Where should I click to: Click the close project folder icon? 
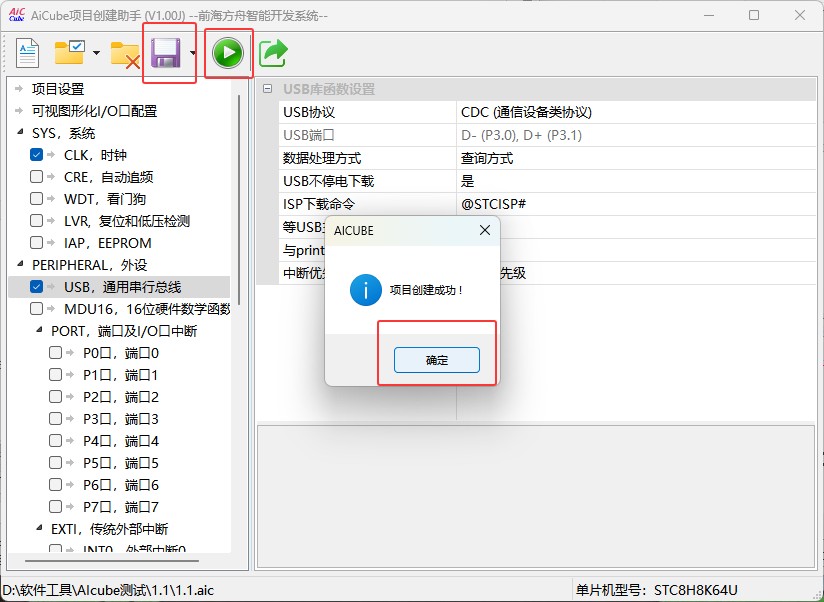click(125, 55)
